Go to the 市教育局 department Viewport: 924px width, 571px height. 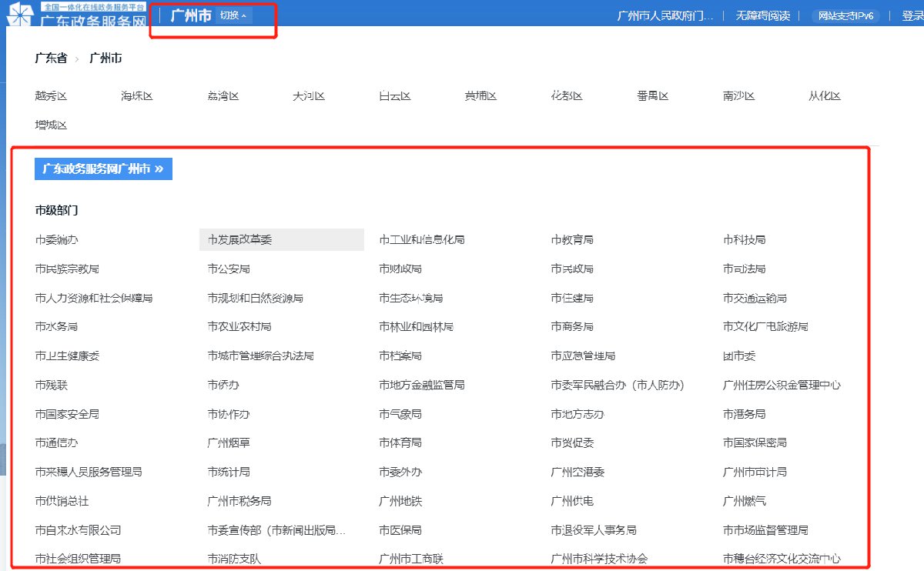(572, 240)
